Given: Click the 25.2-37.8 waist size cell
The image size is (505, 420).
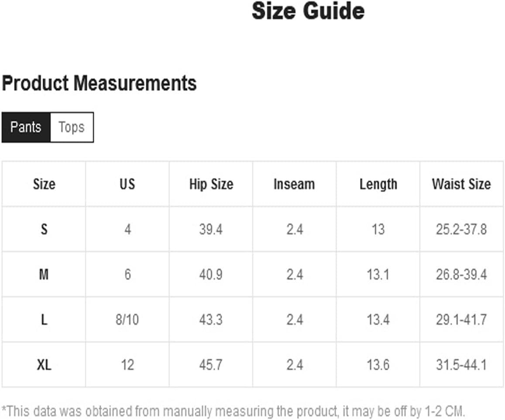Looking at the screenshot, I should [x=461, y=229].
